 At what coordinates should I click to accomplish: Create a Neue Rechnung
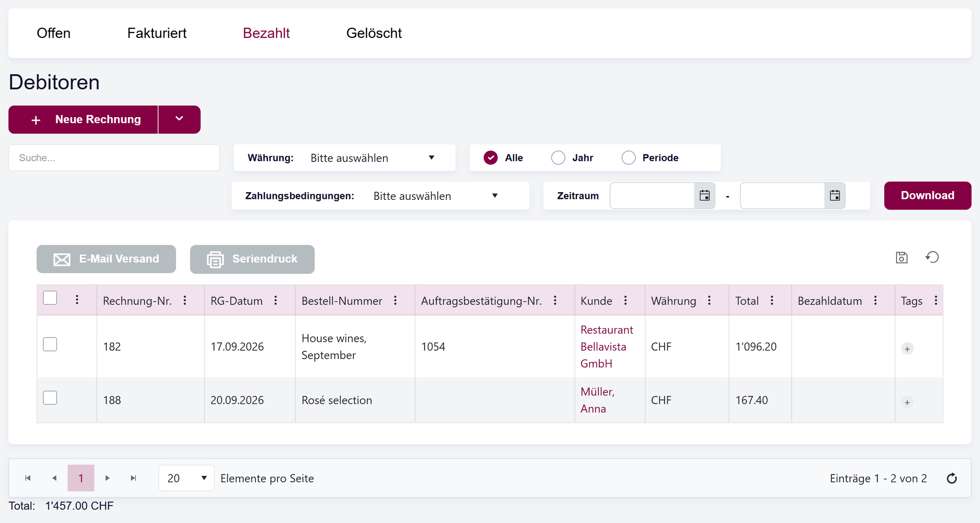tap(83, 119)
